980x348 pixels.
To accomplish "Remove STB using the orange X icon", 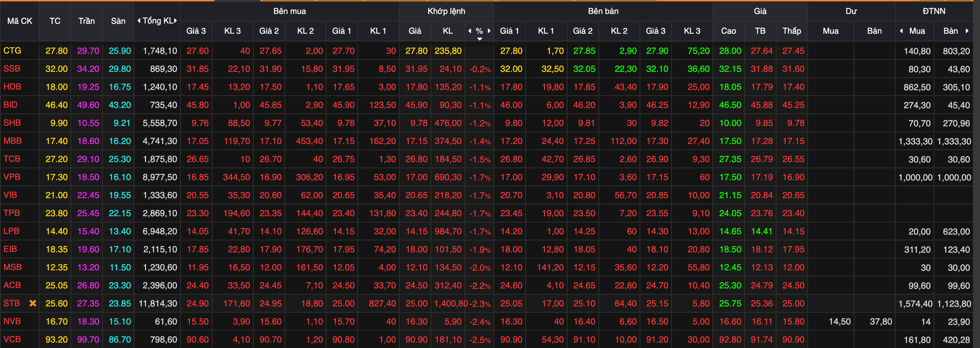I will (33, 303).
